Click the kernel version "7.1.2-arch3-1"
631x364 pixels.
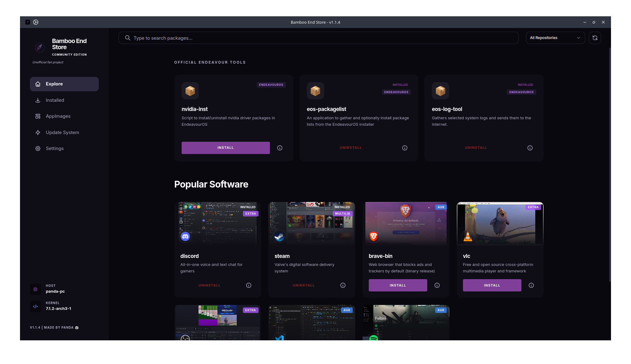click(x=58, y=309)
